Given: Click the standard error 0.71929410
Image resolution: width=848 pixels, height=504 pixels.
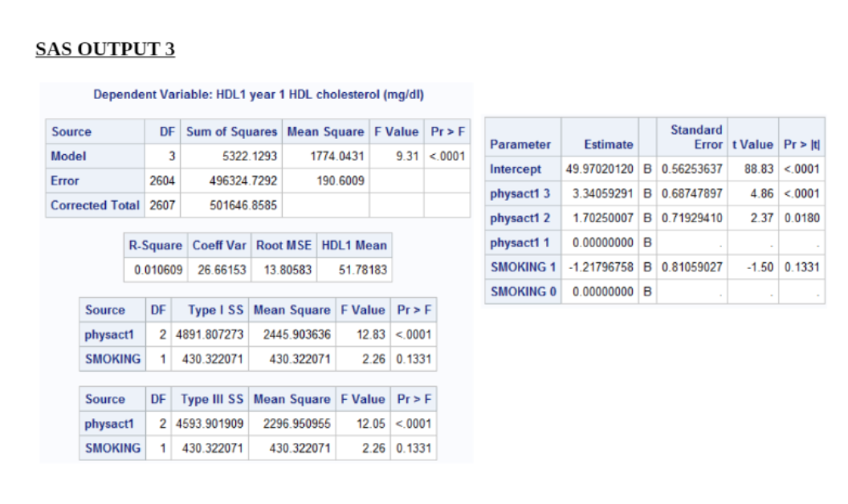Looking at the screenshot, I should click(x=691, y=218).
